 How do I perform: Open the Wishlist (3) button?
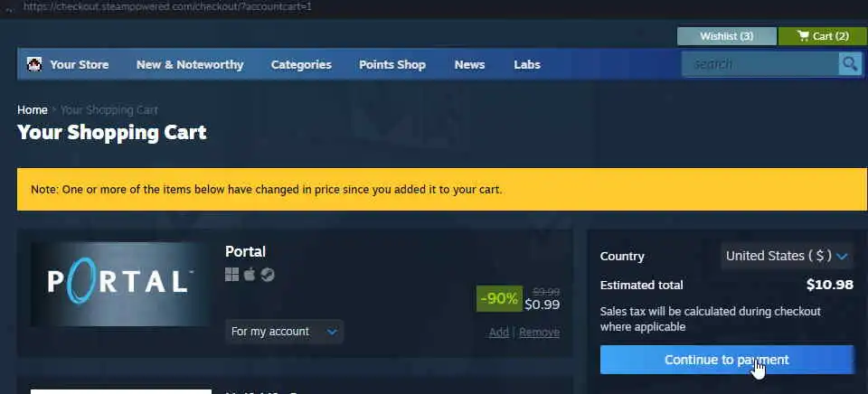(x=726, y=36)
